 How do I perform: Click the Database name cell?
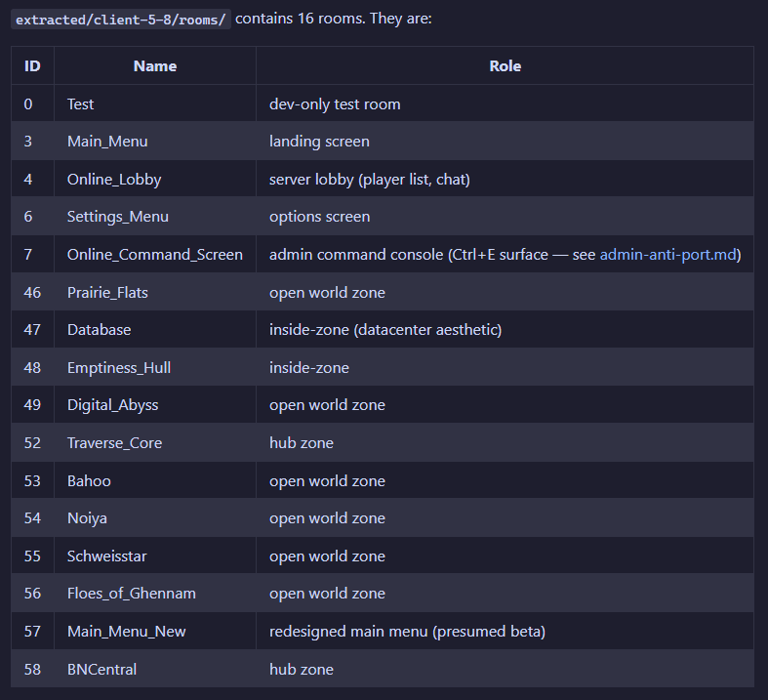[x=155, y=330]
